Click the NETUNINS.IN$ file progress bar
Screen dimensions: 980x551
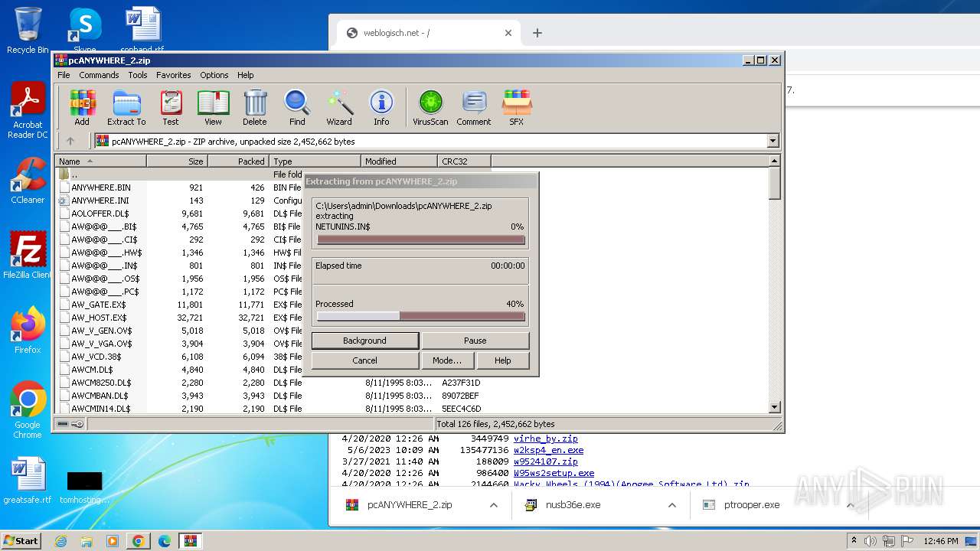pos(420,240)
